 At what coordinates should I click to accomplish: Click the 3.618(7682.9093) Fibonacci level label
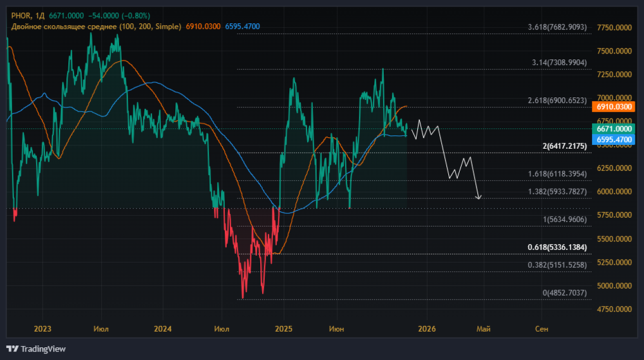coord(556,27)
